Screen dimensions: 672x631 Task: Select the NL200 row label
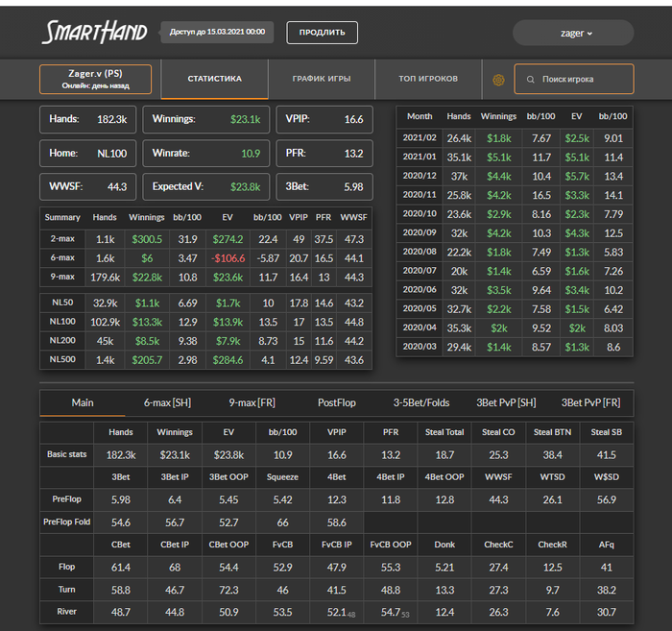[62, 340]
